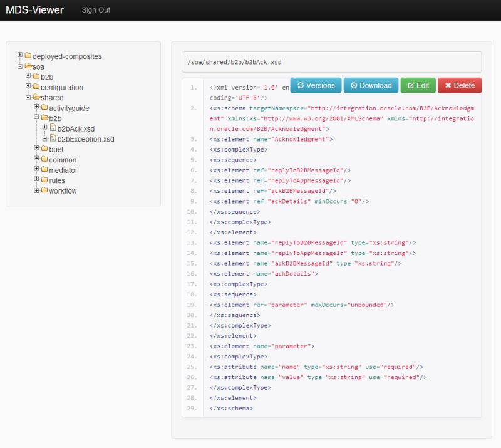
Task: Edit the current XSD file
Action: [416, 85]
